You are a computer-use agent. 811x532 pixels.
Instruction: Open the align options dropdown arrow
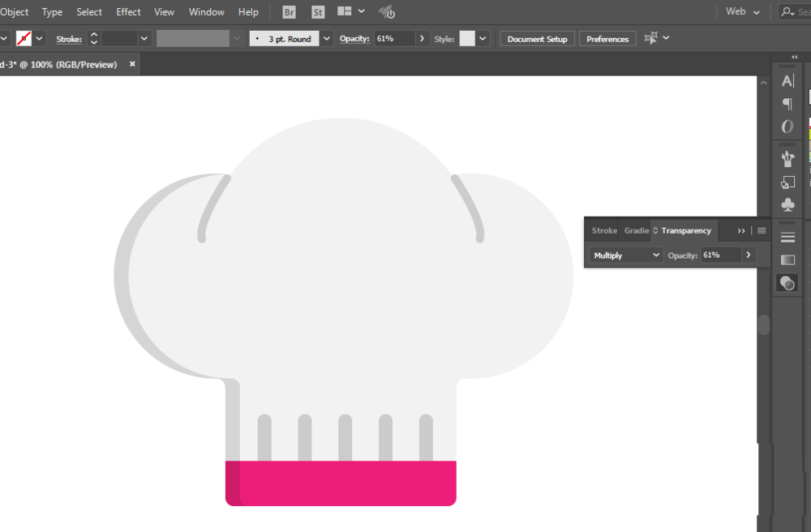pos(666,38)
